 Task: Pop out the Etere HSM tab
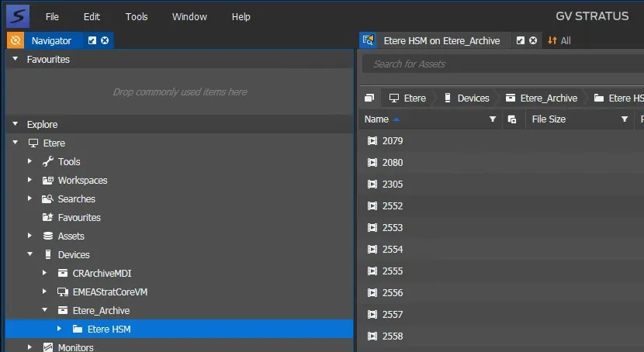pyautogui.click(x=521, y=40)
